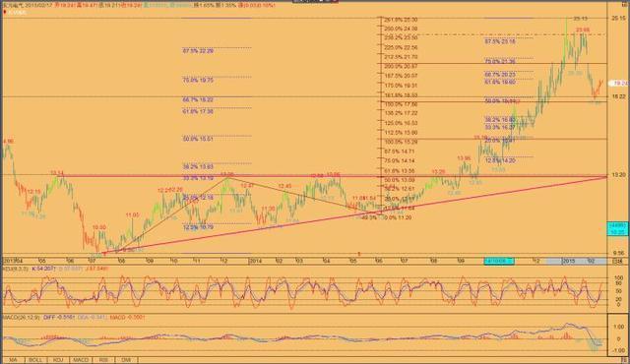Switch to the RSI indicator tab
This screenshot has height=364, width=630.
103,360
